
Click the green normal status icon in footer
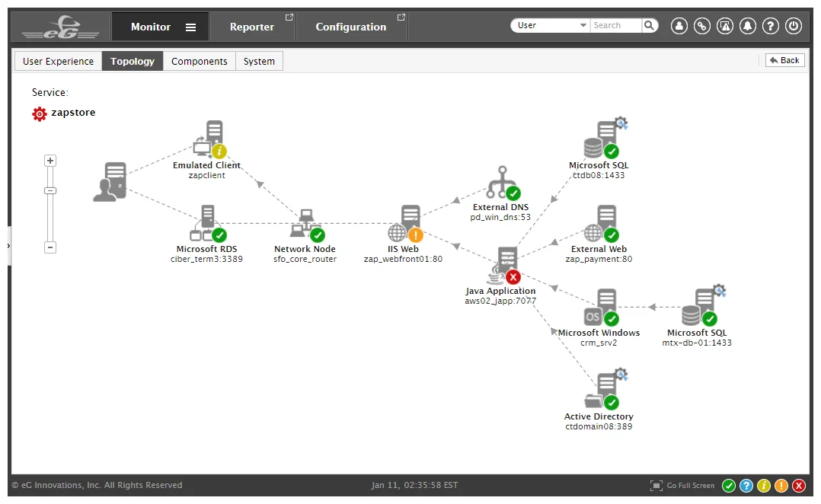coord(729,486)
